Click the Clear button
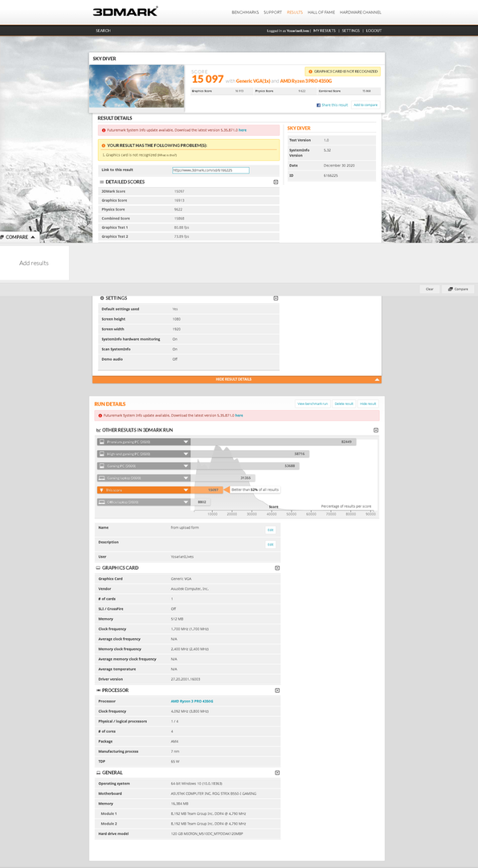478x868 pixels. click(429, 289)
